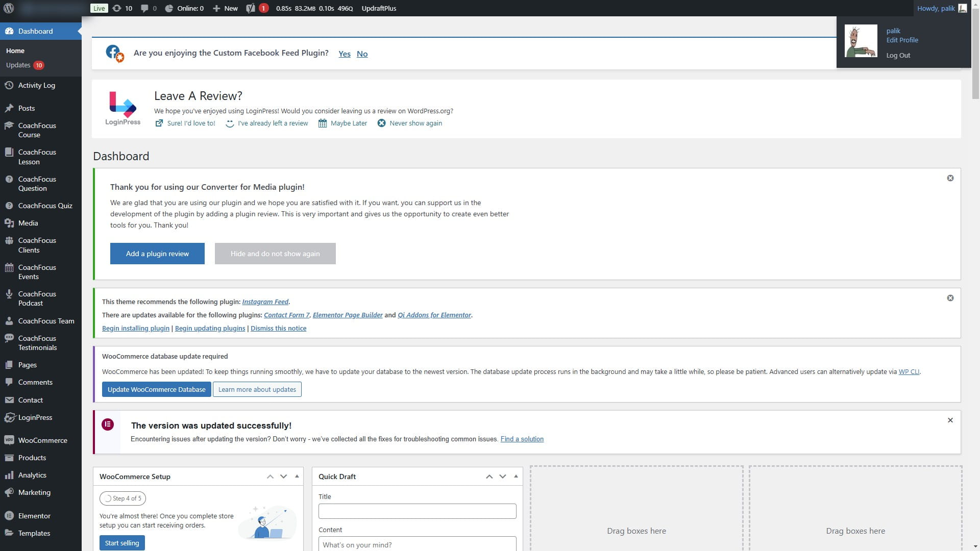980x551 pixels.
Task: Open Yoast SEO icon in admin bar
Action: 251,8
